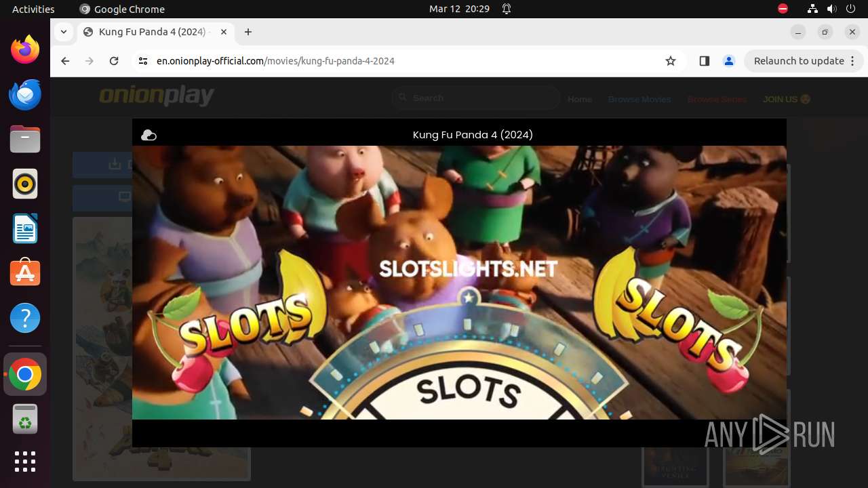Click the JOIN US link
Viewport: 868px width, 488px height.
tap(787, 99)
